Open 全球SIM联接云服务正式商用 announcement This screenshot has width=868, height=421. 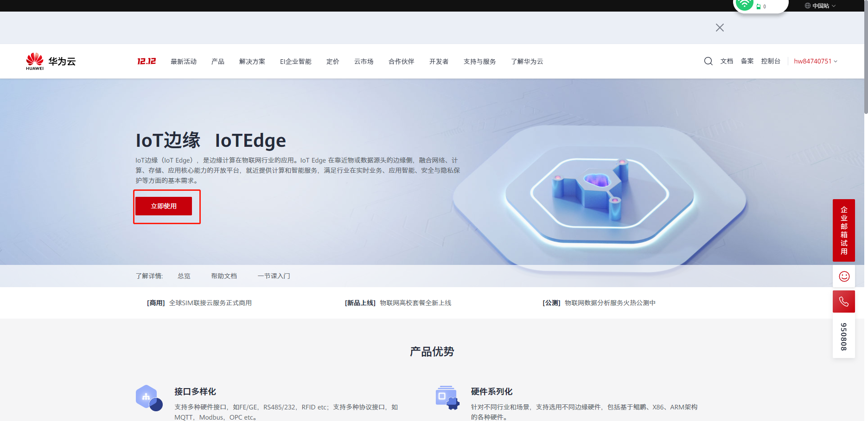tap(211, 303)
